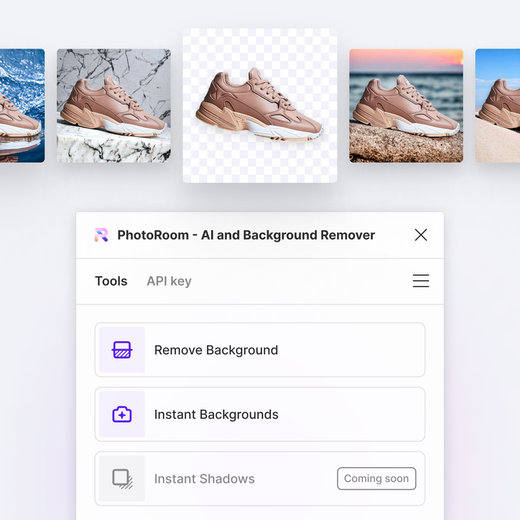
Task: Click the sneaker on the transparent checkerboard
Action: (x=259, y=104)
